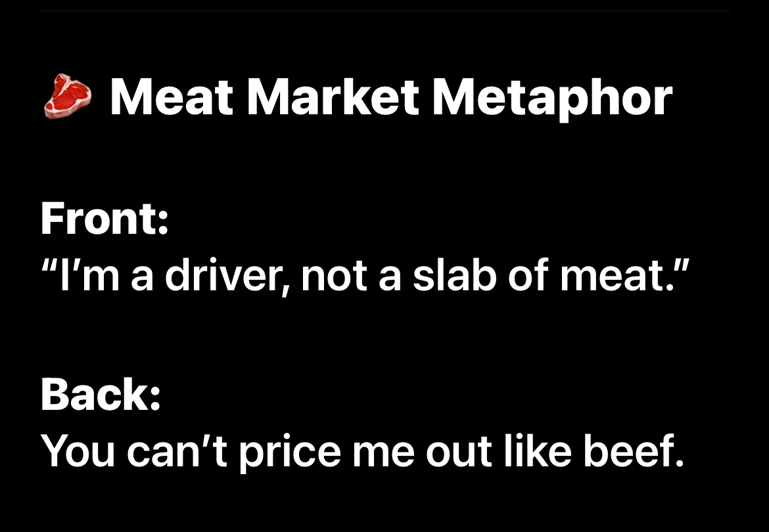Click the thin divider line at top
This screenshot has height=532, width=769.
pos(384,11)
